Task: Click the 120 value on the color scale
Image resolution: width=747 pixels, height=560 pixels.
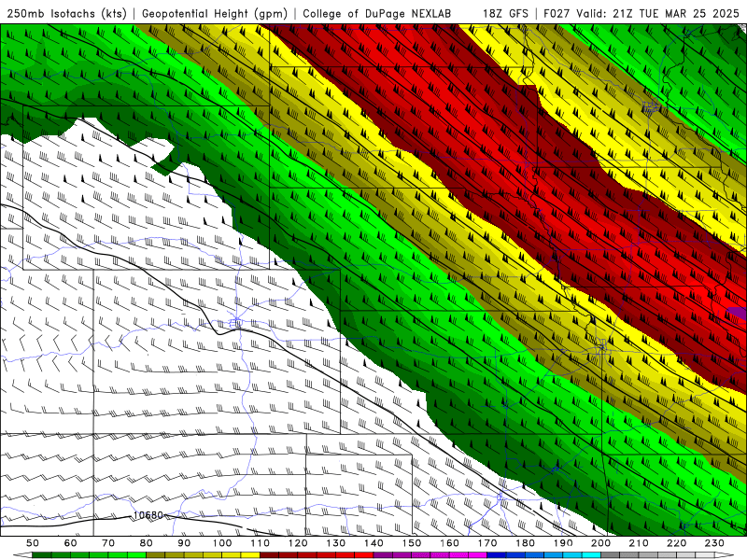Action: 298,543
